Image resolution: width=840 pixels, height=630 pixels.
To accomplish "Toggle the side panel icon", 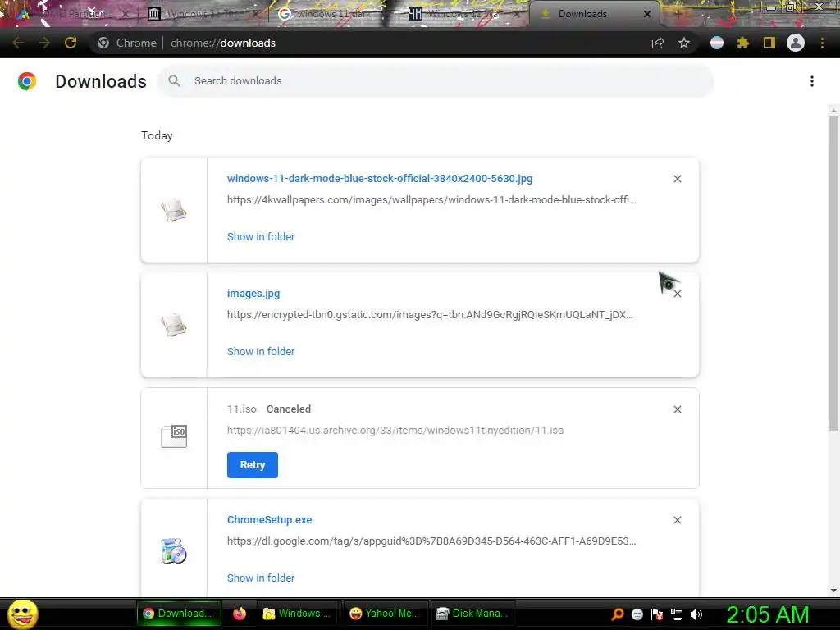I will pos(769,43).
